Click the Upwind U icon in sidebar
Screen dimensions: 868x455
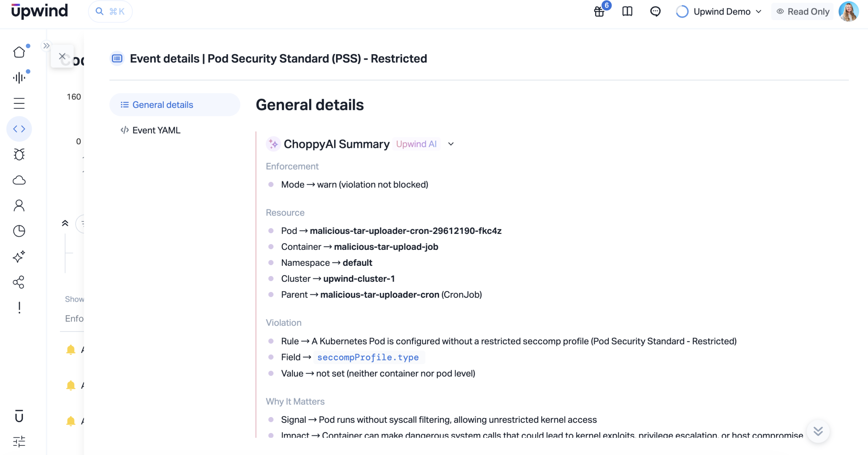(19, 416)
